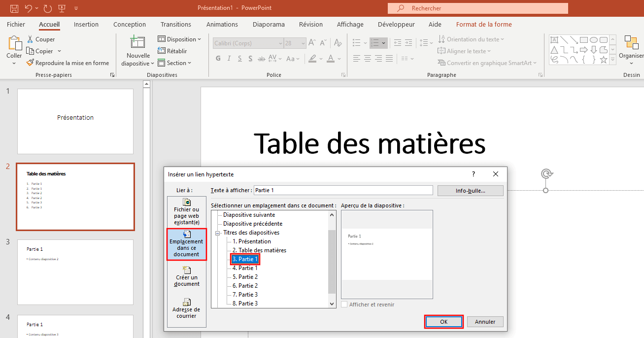644x338 pixels.
Task: Click Rétablir to reset the slide
Action: [172, 51]
